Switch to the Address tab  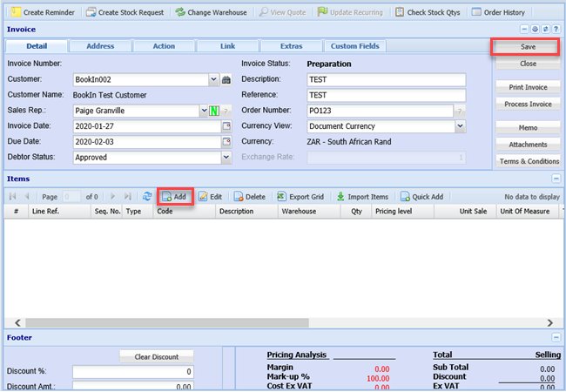[98, 46]
